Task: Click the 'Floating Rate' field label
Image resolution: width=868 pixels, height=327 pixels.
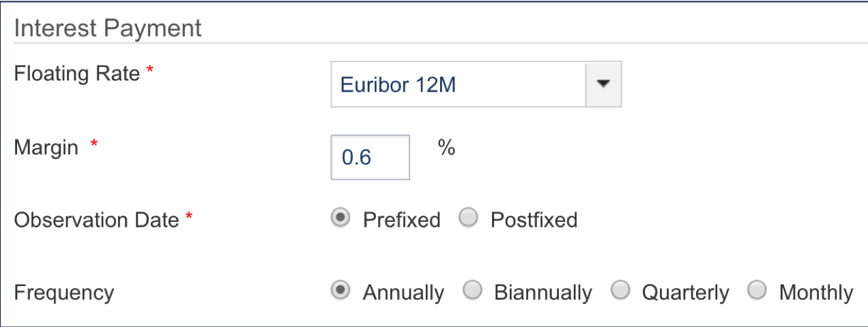Action: click(76, 74)
